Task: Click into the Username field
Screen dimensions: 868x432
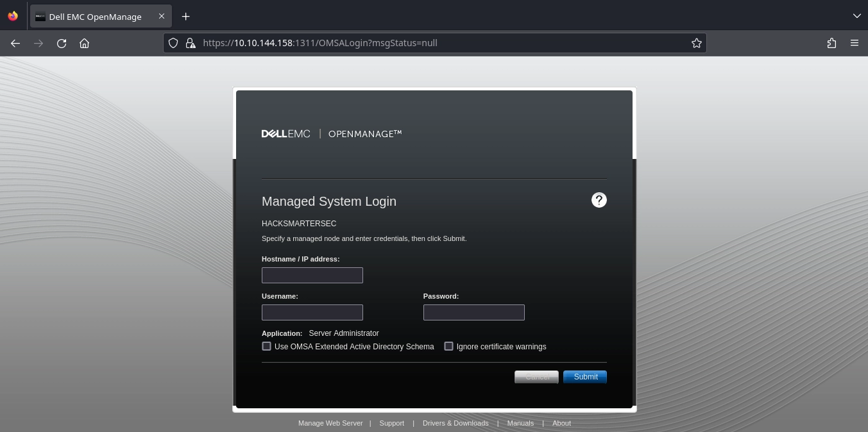Action: tap(312, 312)
